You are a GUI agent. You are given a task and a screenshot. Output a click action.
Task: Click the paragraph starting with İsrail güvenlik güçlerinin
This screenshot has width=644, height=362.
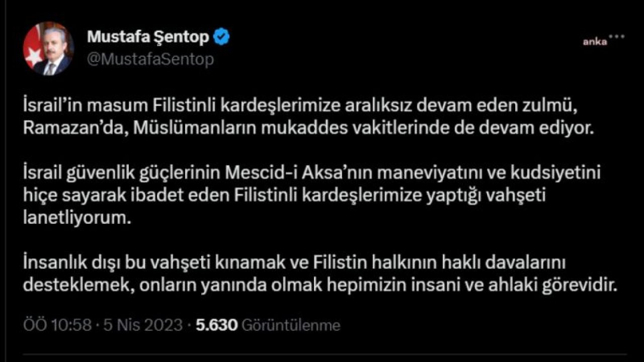point(312,196)
